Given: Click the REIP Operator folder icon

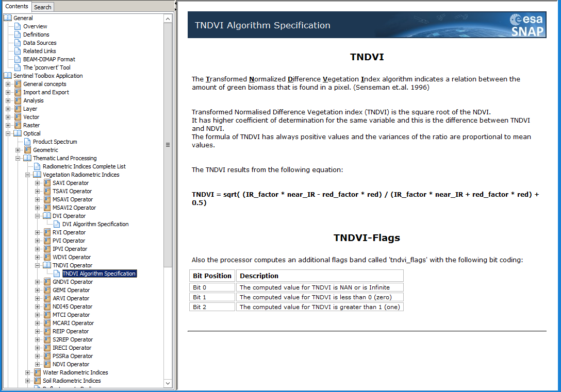Looking at the screenshot, I should (47, 331).
